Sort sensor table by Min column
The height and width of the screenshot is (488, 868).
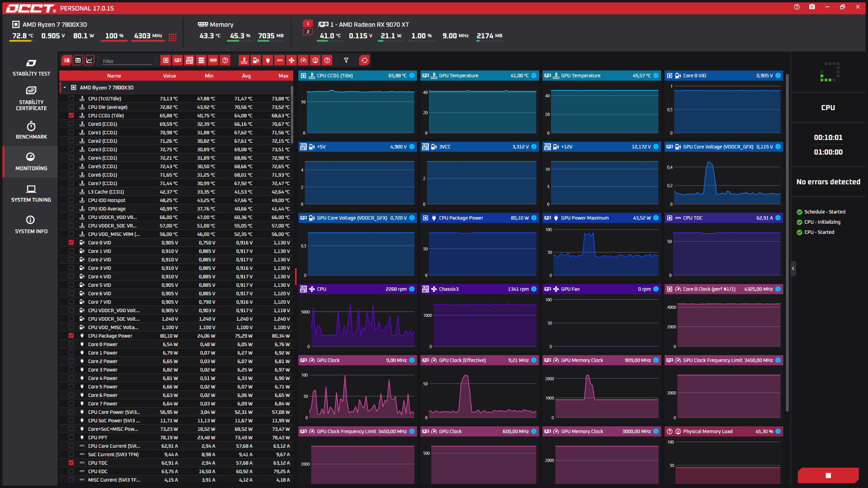pyautogui.click(x=209, y=76)
